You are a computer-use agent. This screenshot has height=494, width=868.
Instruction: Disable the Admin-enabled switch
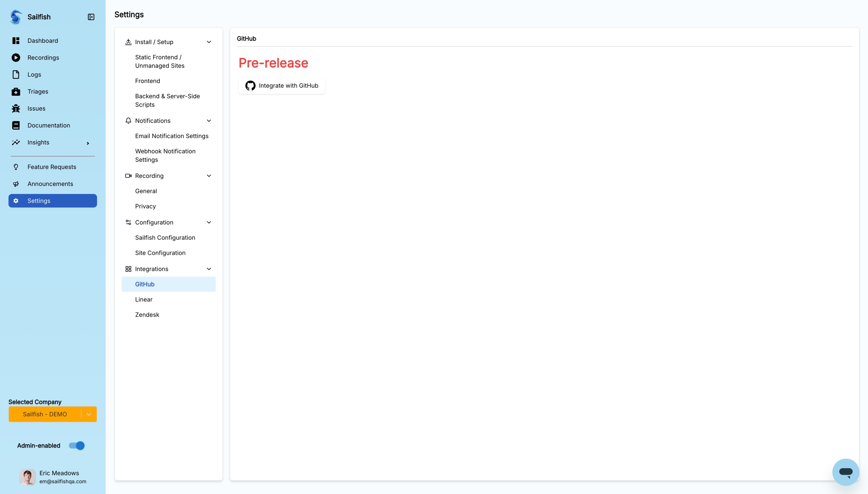point(76,445)
